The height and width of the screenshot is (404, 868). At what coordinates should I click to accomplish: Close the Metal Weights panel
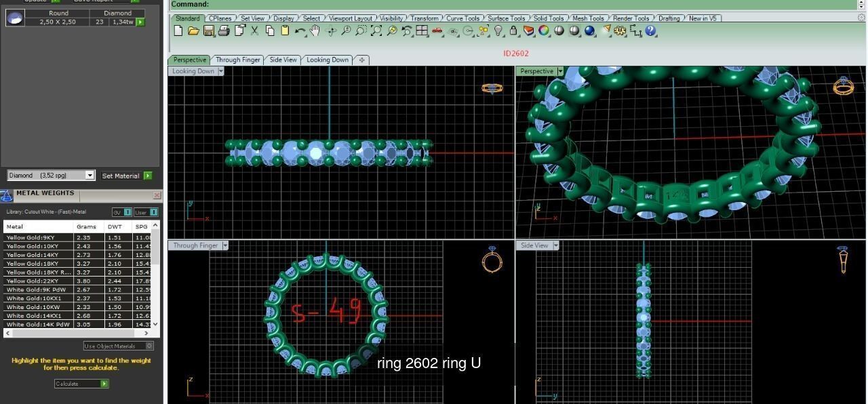(x=157, y=195)
